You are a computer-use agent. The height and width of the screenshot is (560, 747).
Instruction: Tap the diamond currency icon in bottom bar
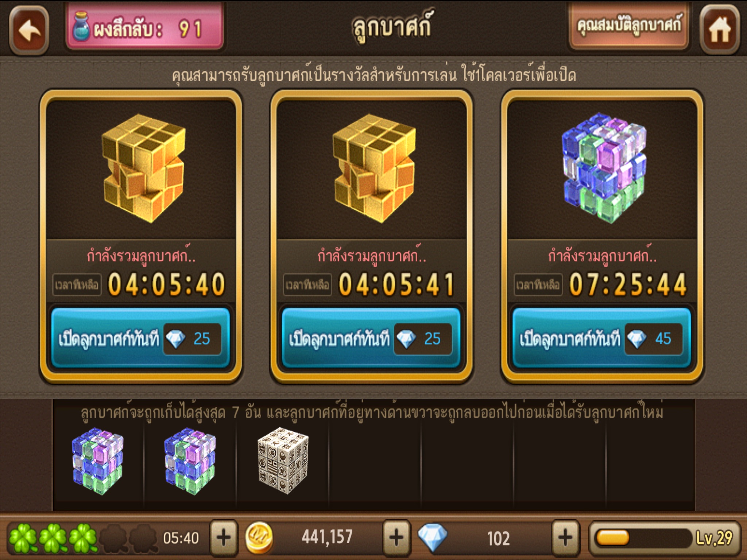pos(433,537)
